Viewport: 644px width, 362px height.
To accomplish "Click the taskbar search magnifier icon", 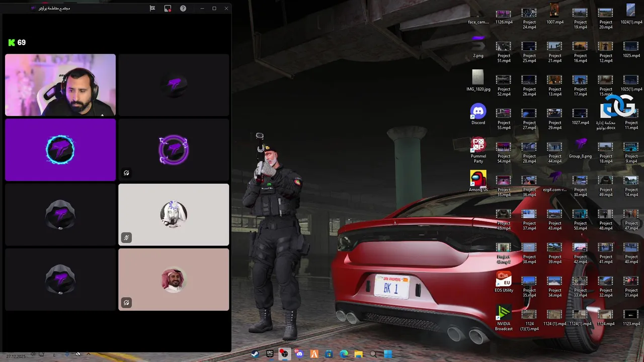I will [x=373, y=354].
